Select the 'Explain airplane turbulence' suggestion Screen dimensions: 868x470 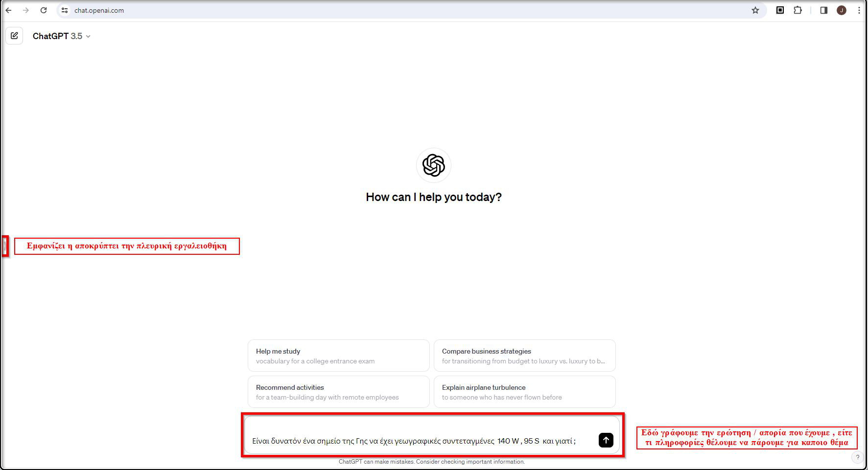524,392
